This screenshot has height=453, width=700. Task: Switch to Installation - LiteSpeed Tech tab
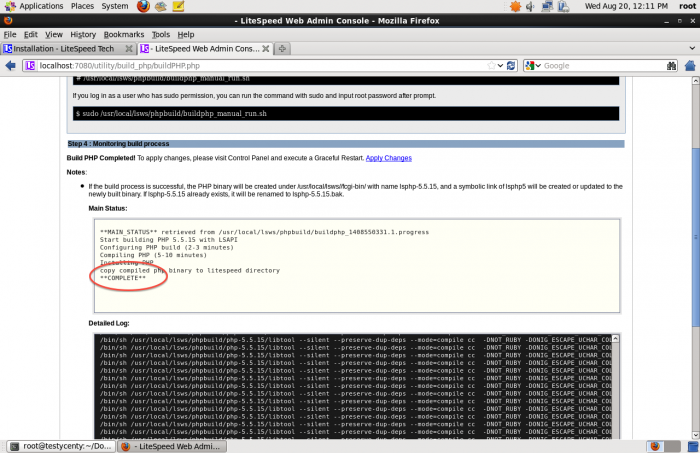pyautogui.click(x=63, y=49)
